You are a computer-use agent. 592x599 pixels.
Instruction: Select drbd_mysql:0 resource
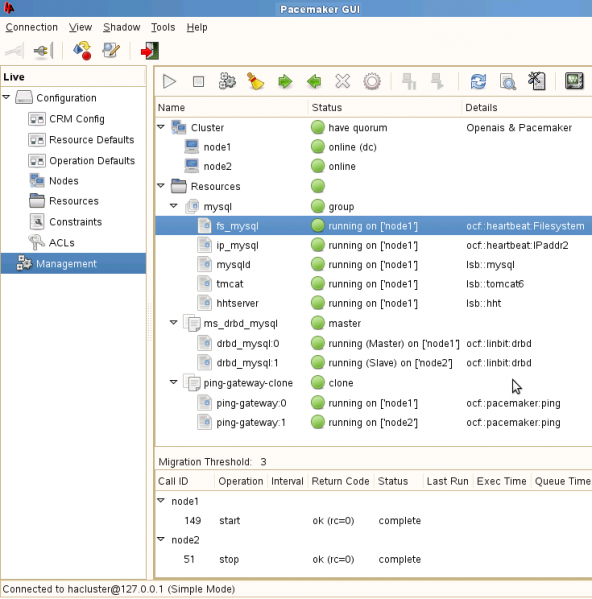(x=374, y=343)
